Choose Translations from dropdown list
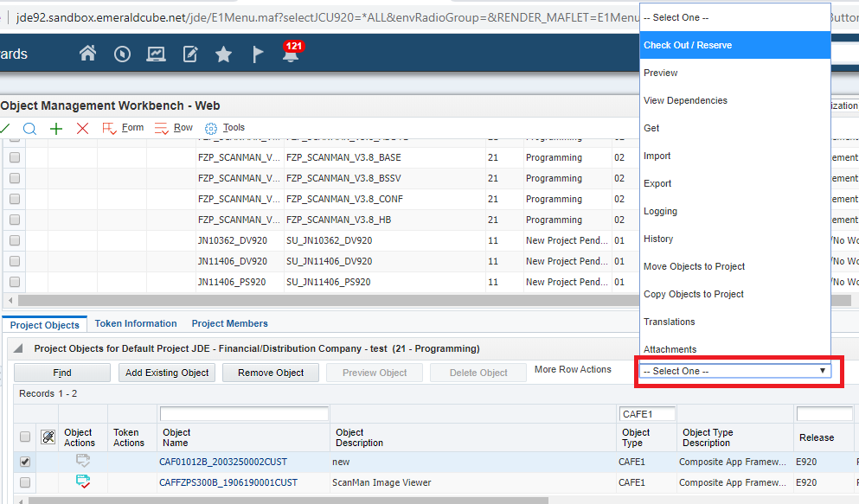Screen dimensions: 859x504 tap(735, 322)
